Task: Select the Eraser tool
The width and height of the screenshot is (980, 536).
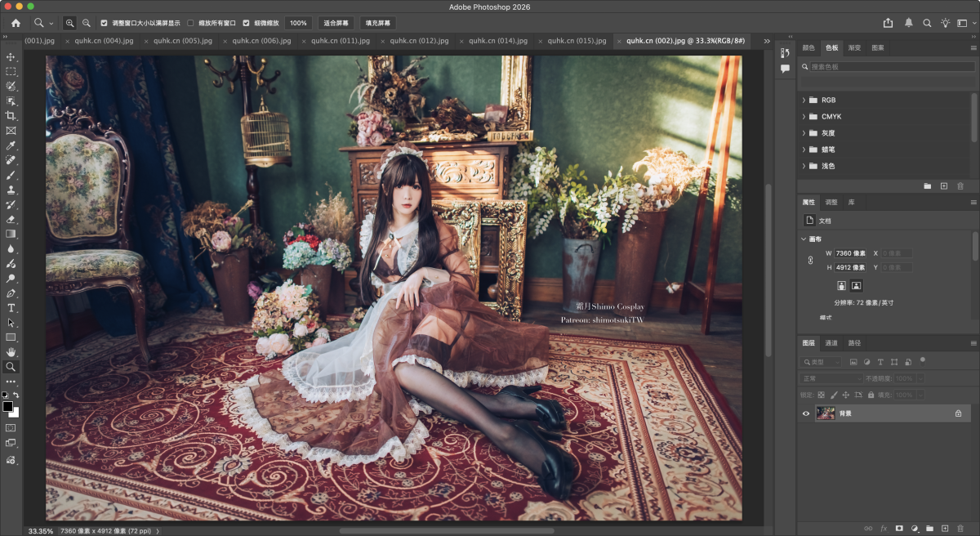Action: pyautogui.click(x=11, y=219)
